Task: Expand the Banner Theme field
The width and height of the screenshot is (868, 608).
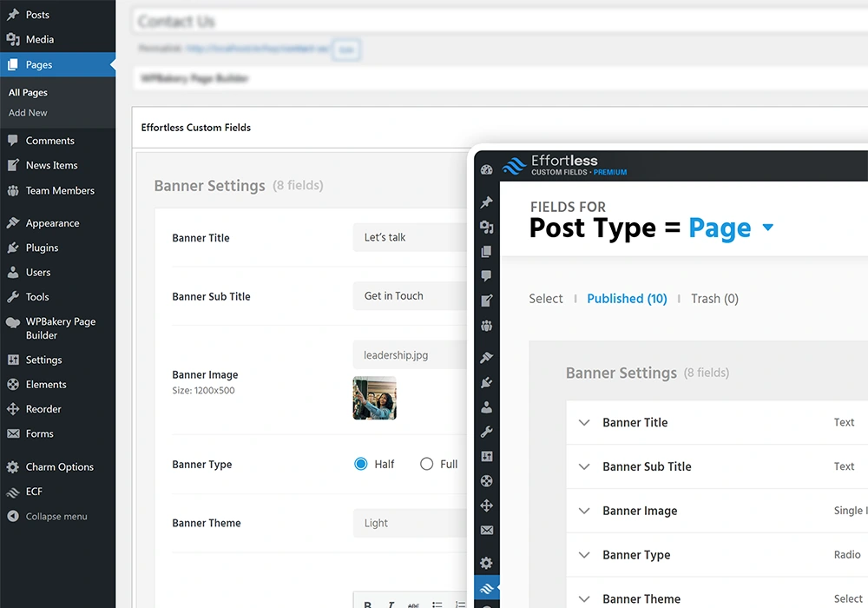Action: (x=585, y=598)
